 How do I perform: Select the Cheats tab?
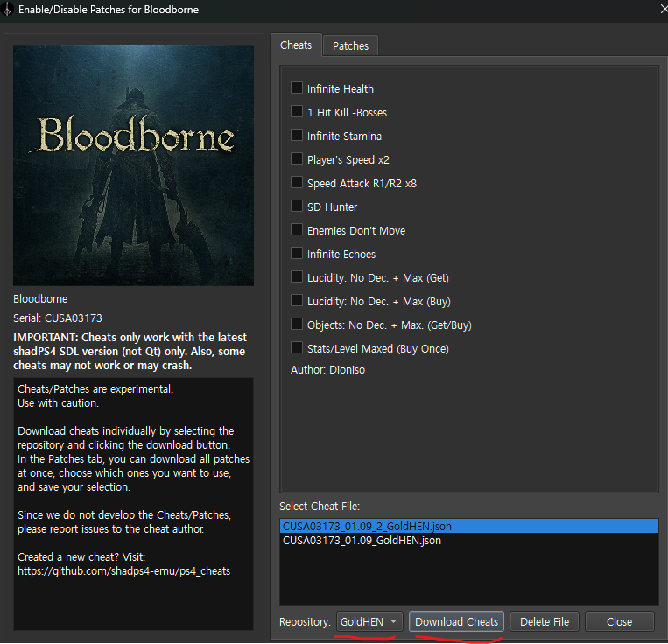coord(296,45)
